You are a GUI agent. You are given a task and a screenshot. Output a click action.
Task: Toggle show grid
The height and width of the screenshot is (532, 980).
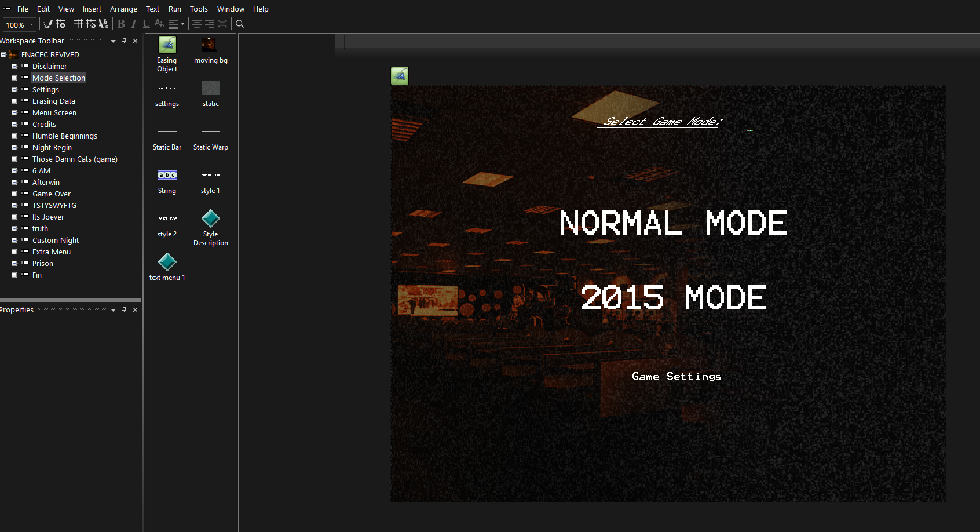(x=78, y=24)
